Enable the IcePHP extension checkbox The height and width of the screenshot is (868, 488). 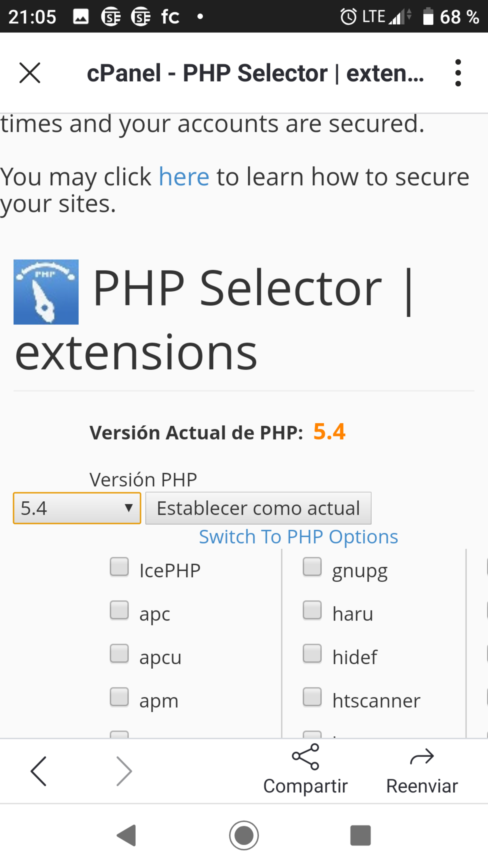pos(119,567)
